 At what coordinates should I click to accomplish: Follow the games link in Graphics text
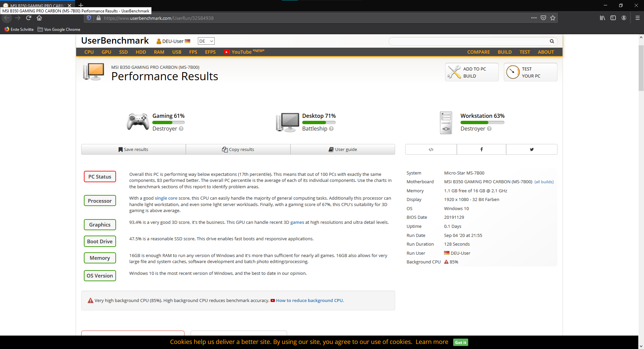297,222
